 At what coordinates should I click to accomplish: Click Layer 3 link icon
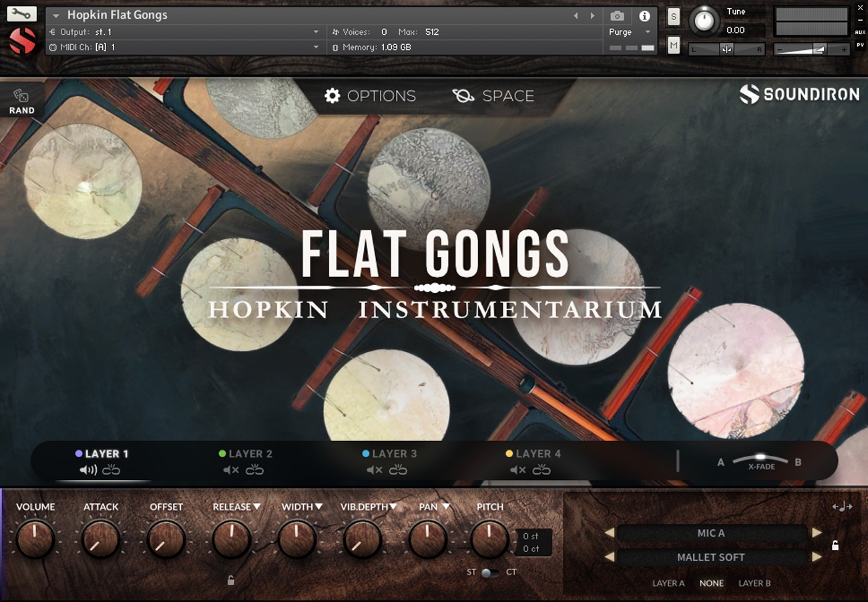398,470
